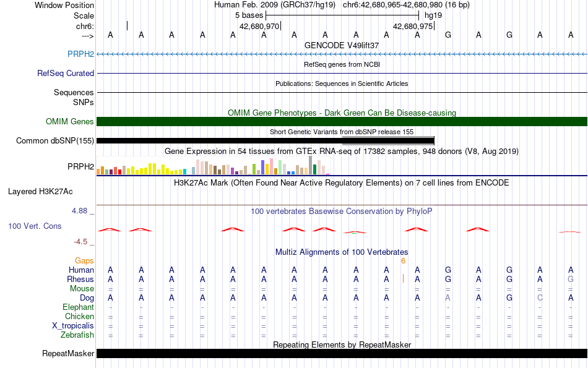Open the OMIM Gene Phenotypes track title
This screenshot has height=368, width=588.
(342, 113)
